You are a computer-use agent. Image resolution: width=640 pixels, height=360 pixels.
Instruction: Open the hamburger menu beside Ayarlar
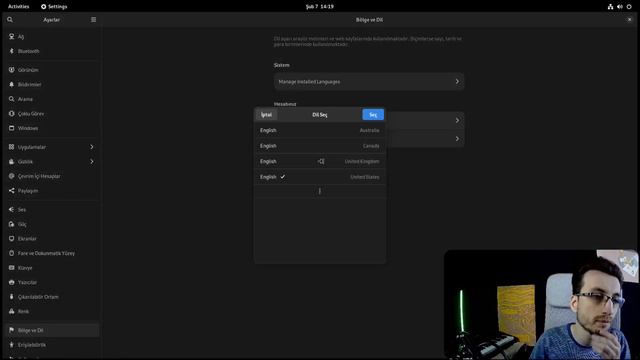pyautogui.click(x=93, y=20)
